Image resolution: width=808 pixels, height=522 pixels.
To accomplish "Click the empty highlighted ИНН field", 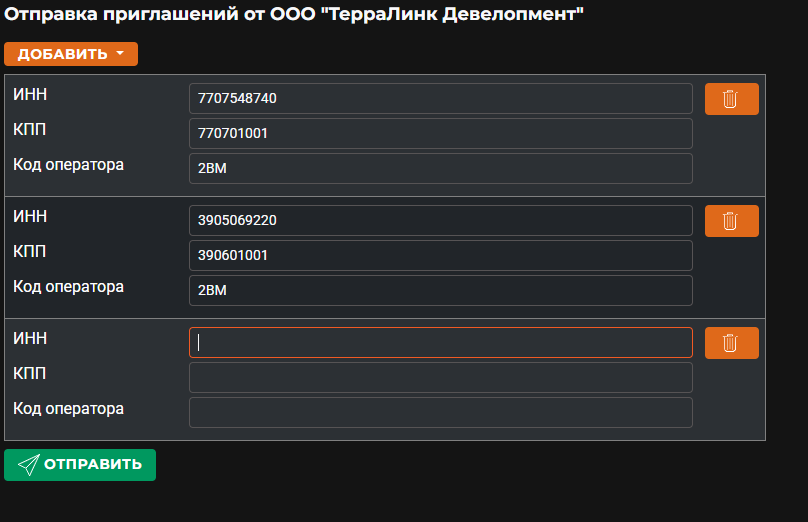I will [x=441, y=343].
